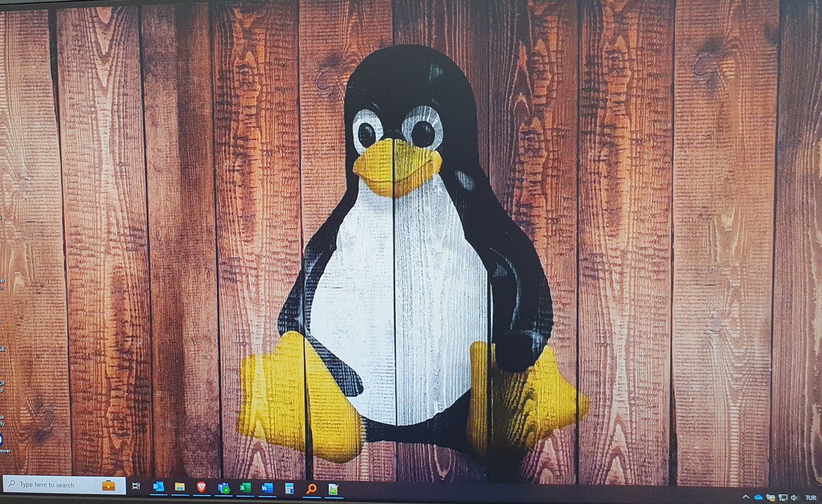Viewport: 822px width, 504px height.
Task: Open Outlook from the taskbar
Action: (x=158, y=487)
